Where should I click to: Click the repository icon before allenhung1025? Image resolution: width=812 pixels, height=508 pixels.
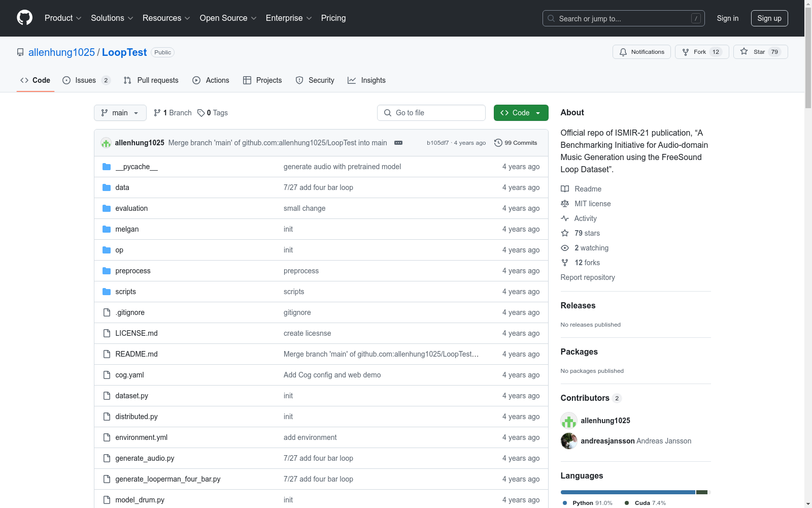click(x=20, y=52)
